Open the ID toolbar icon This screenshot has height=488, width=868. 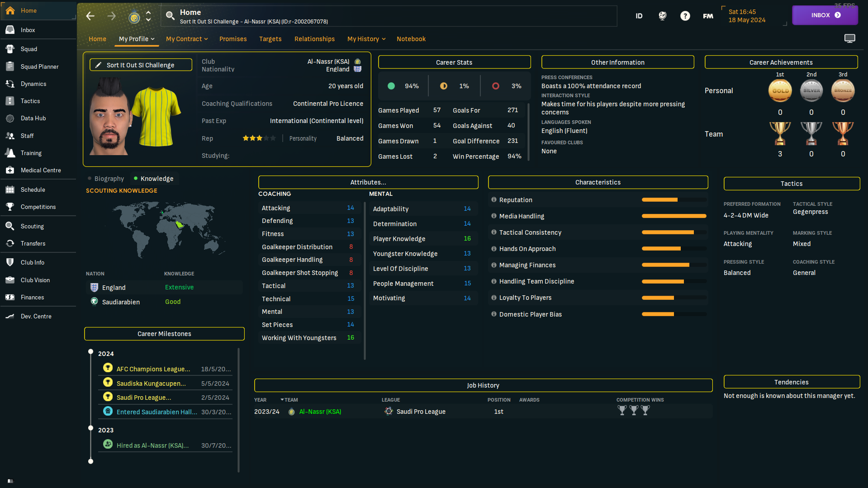(x=639, y=16)
